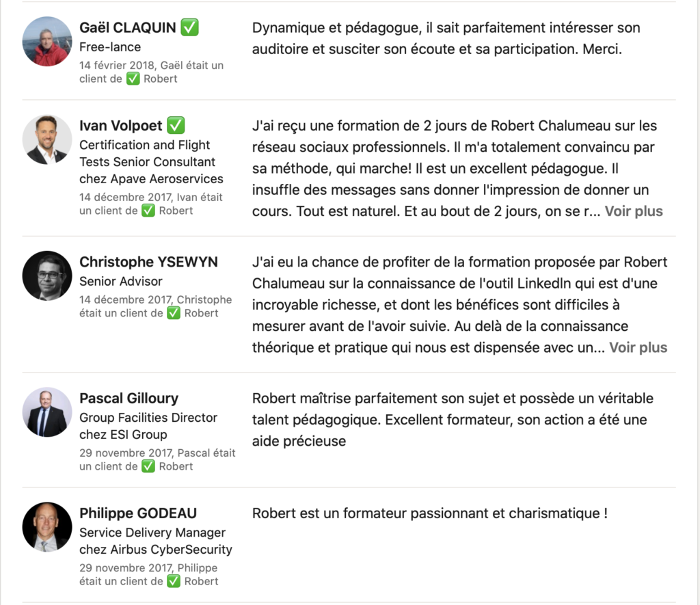Click Ivan Volpoet's profile photo
The image size is (700, 605).
click(x=47, y=139)
